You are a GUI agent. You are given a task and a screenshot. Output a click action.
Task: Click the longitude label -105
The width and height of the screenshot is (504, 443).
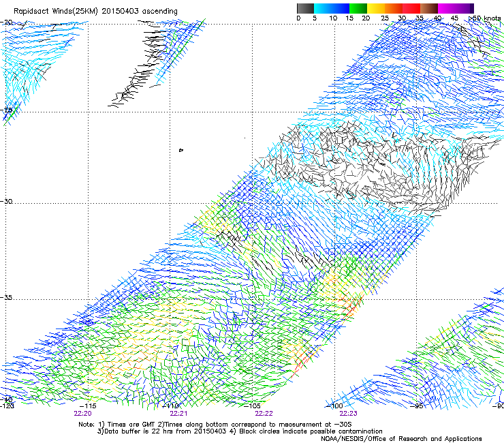[x=252, y=406]
